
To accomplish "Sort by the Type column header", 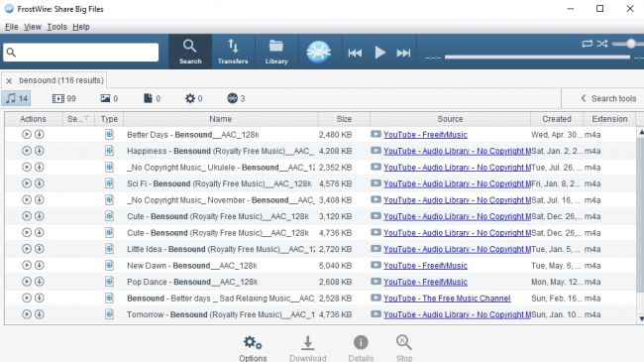I will (109, 119).
